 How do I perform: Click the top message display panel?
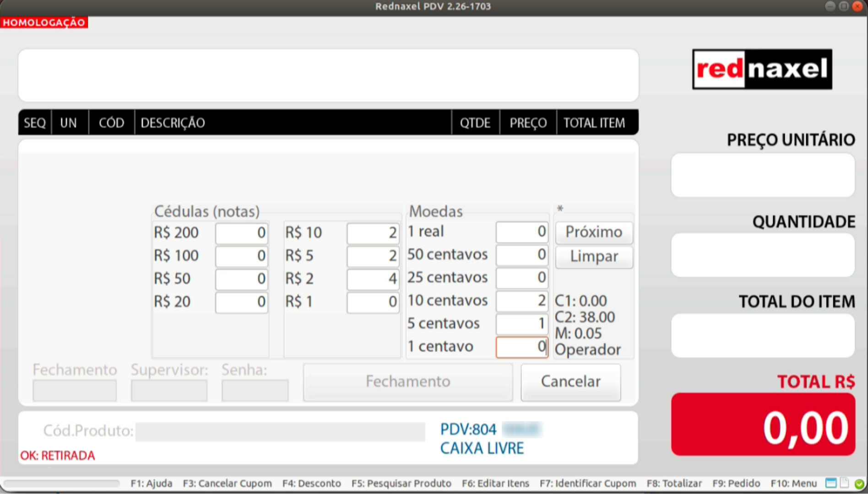click(328, 75)
